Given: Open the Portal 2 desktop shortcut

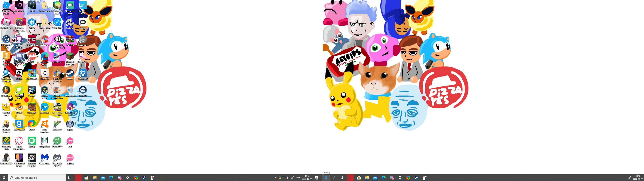Looking at the screenshot, I should coord(32,92).
